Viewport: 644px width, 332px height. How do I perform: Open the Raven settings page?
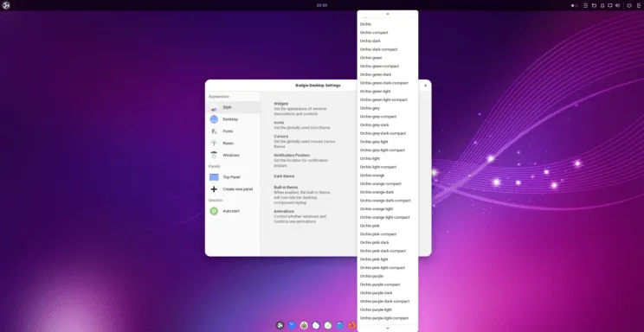233,144
